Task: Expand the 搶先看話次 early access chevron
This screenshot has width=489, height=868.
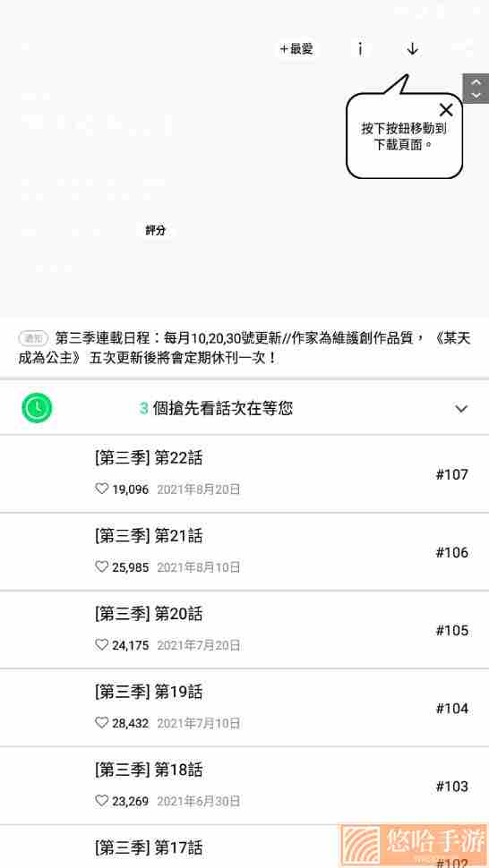Action: tap(460, 409)
